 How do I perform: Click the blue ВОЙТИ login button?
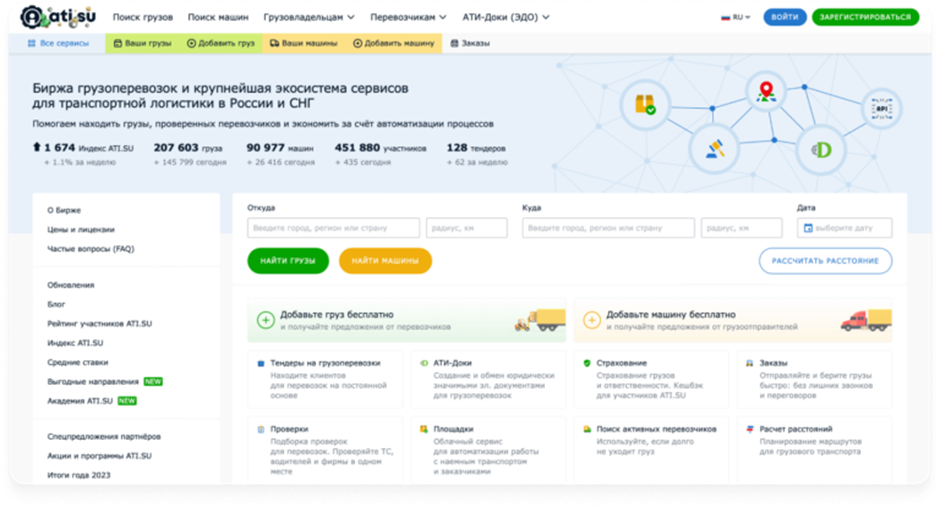pos(784,17)
